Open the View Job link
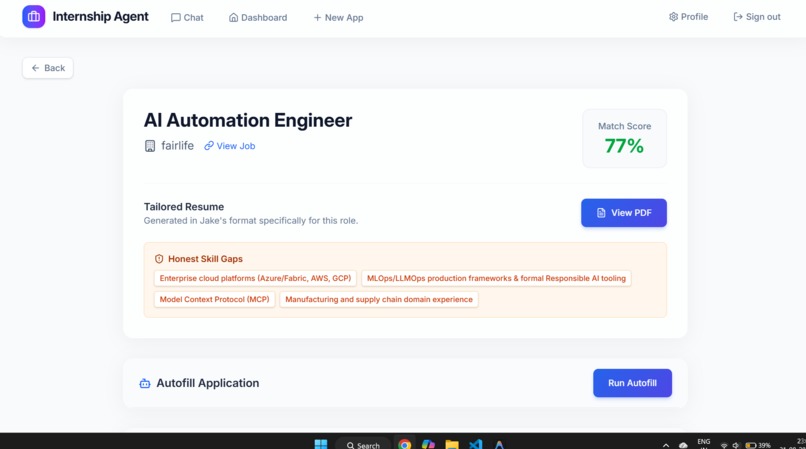Screen dimensions: 806x449 pyautogui.click(x=230, y=146)
